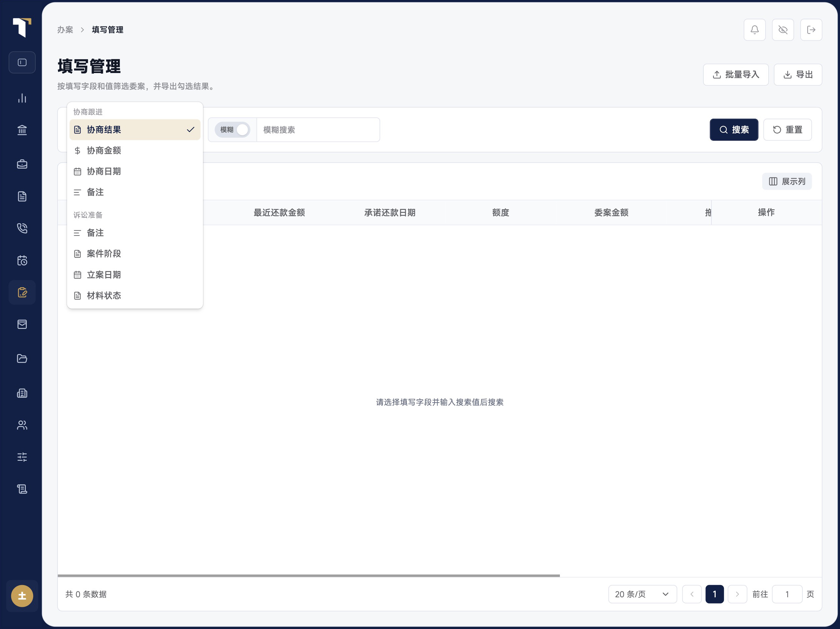
Task: Focus the 模糊搜索 search input field
Action: click(x=318, y=130)
